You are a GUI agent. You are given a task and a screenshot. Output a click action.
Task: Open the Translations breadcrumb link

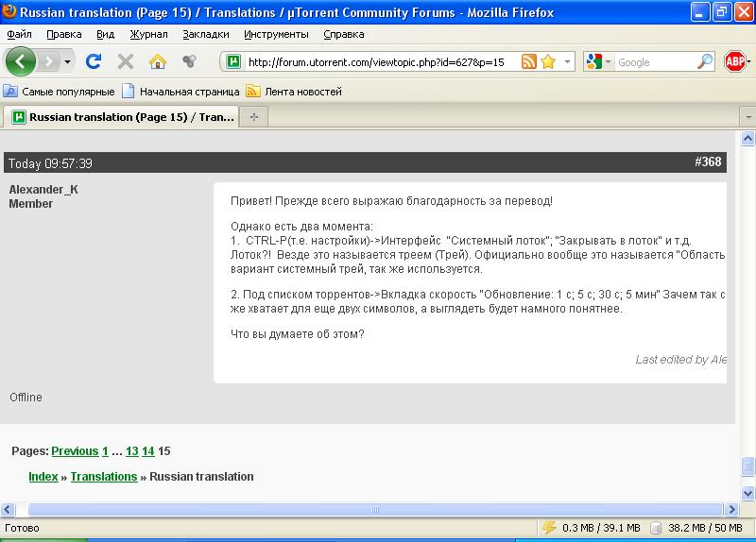pos(104,477)
